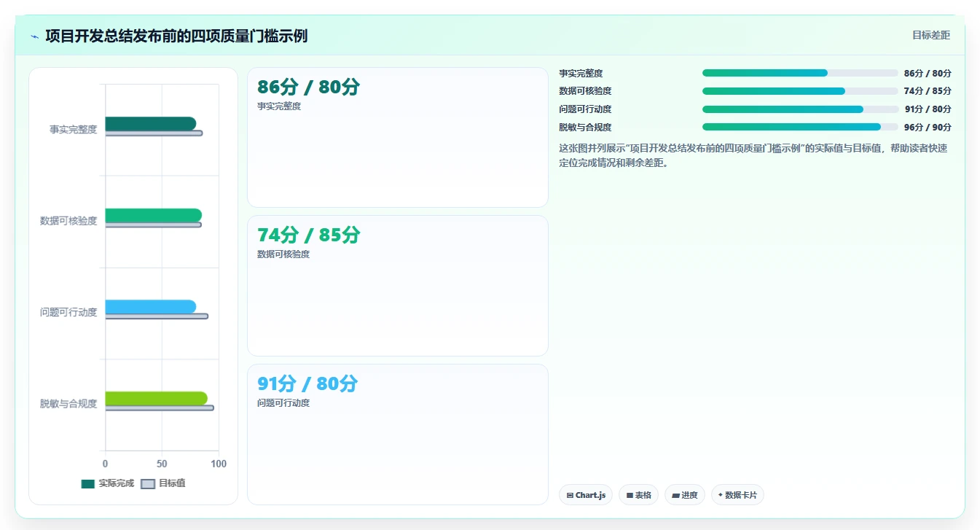
Task: Click the 91分 / 80分 value in progress list
Action: point(928,109)
